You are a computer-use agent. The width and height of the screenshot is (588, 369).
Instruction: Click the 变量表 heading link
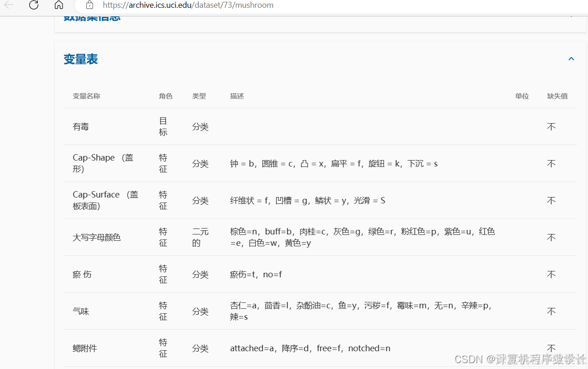point(80,59)
